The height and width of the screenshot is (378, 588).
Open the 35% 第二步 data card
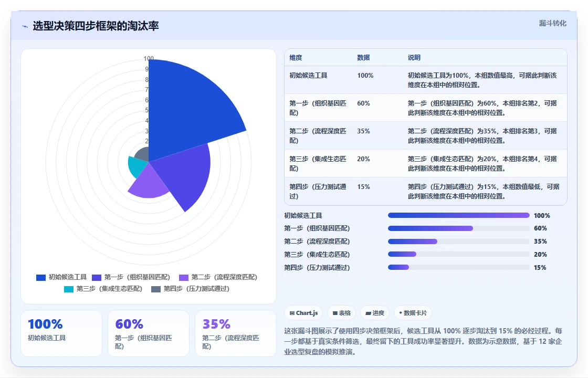[x=236, y=333]
